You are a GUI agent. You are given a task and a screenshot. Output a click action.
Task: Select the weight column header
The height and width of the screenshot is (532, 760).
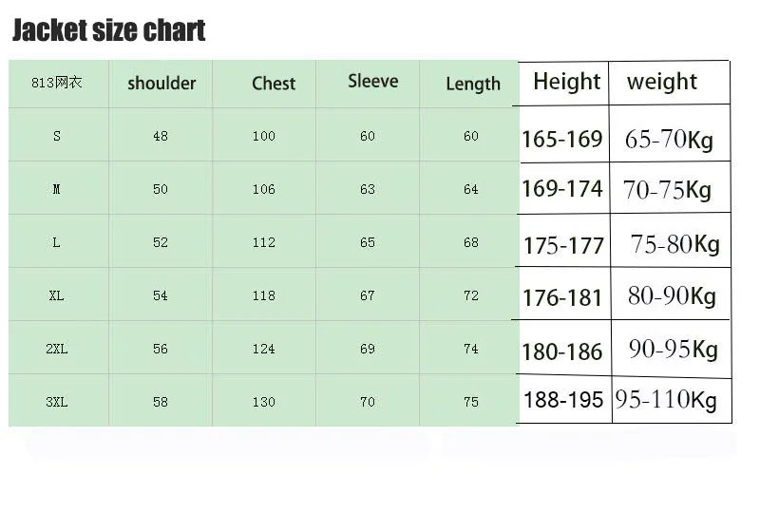click(x=662, y=82)
